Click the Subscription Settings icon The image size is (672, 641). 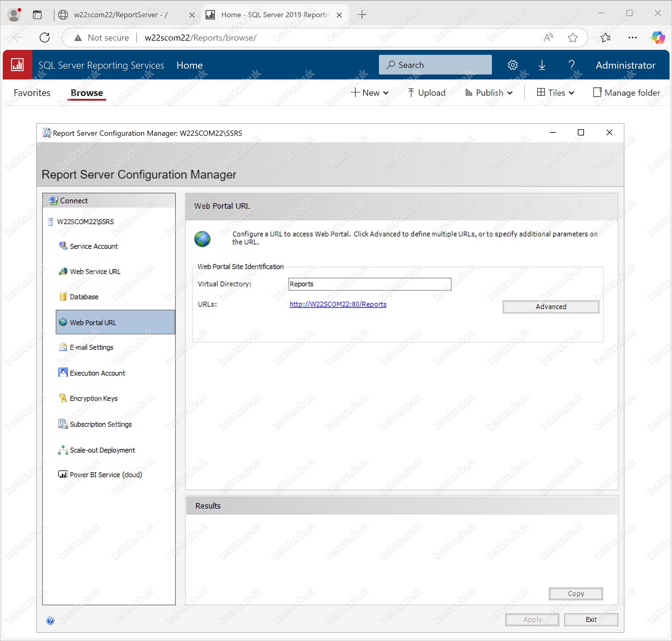point(63,424)
